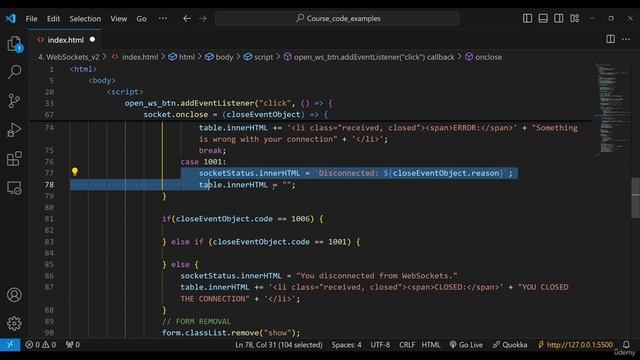Screen dimensions: 640x360
Task: Click the unsaved dot on index.html tab
Action: [92, 40]
